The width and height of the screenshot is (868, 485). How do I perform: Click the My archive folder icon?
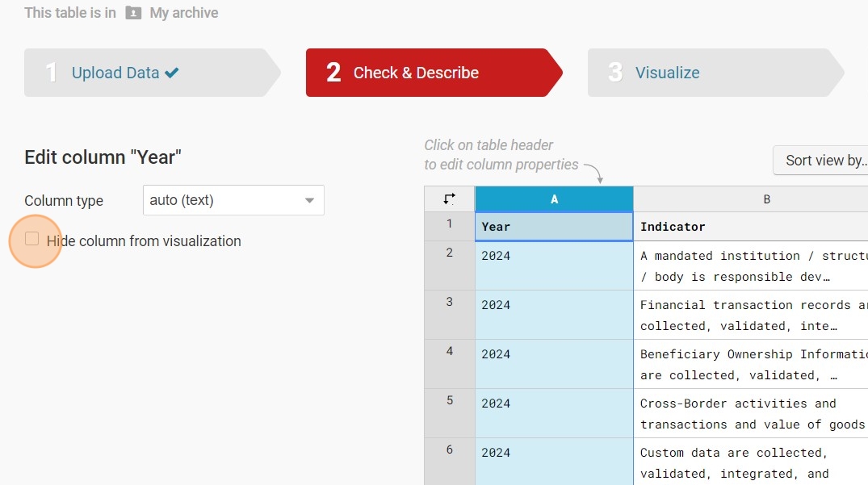(133, 13)
